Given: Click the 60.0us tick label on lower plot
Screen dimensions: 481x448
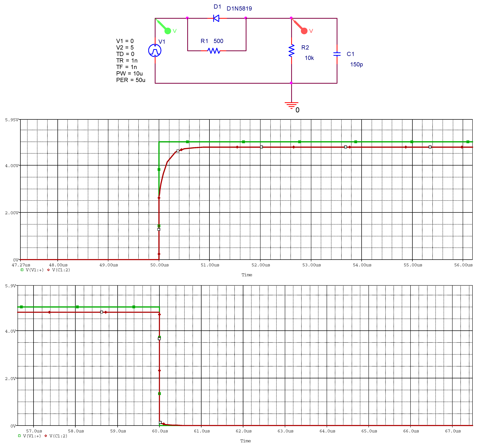Looking at the screenshot, I should pos(160,431).
